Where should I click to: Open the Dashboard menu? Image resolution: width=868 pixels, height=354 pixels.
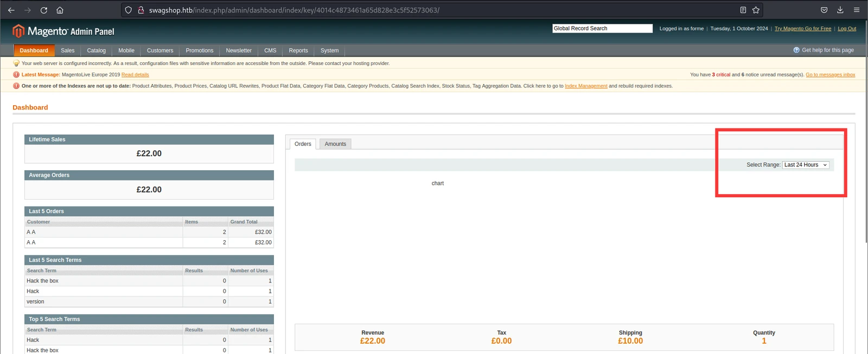(x=34, y=50)
